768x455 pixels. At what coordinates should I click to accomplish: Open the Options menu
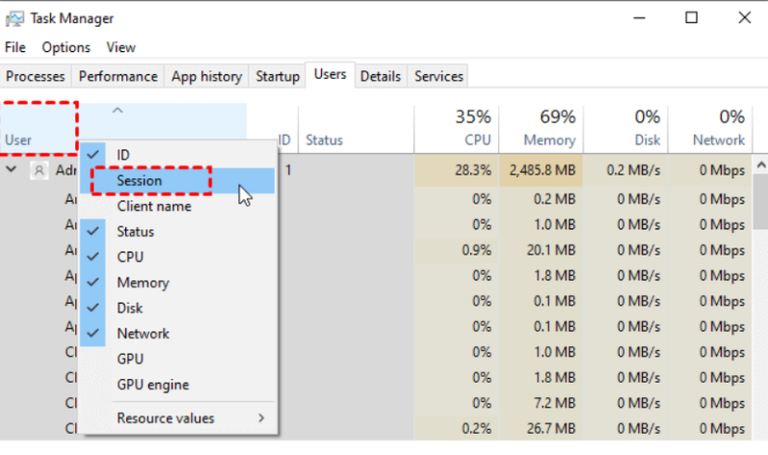(x=66, y=47)
